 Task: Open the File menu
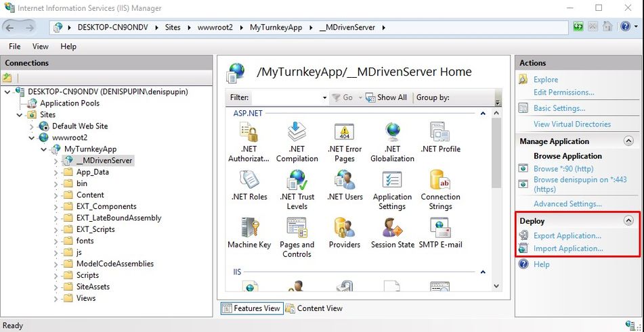click(x=14, y=46)
